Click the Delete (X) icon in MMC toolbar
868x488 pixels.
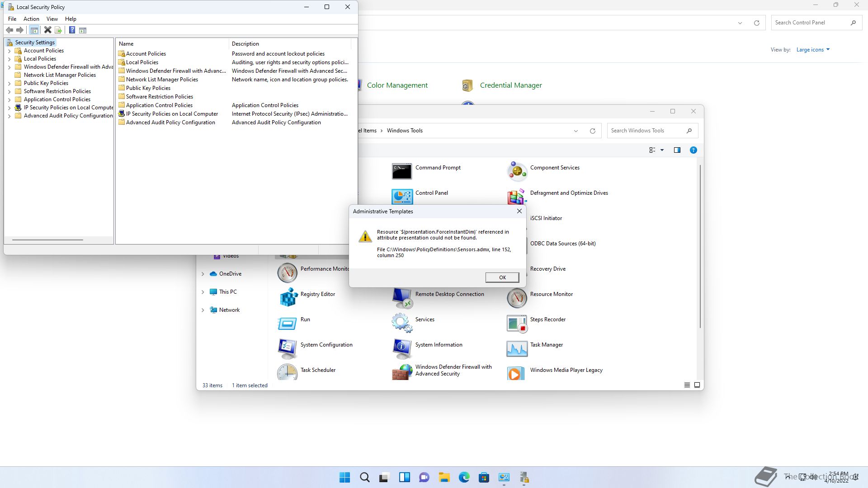[48, 30]
